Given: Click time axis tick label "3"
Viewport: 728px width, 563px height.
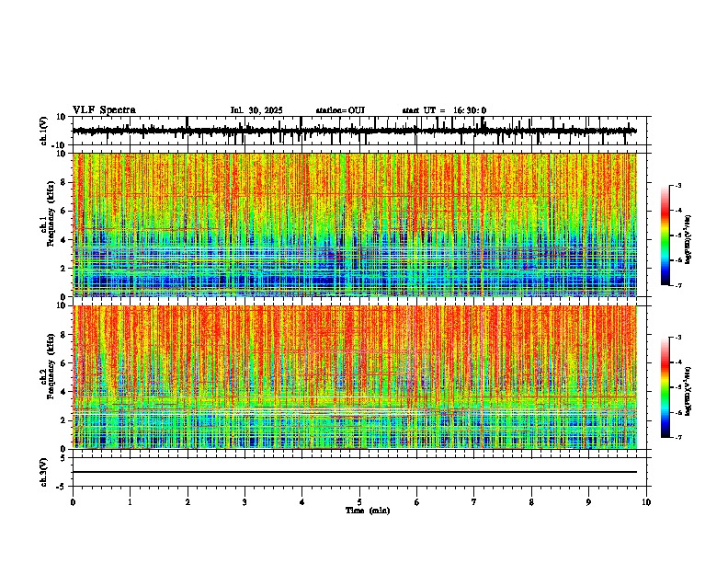Looking at the screenshot, I should coord(245,502).
